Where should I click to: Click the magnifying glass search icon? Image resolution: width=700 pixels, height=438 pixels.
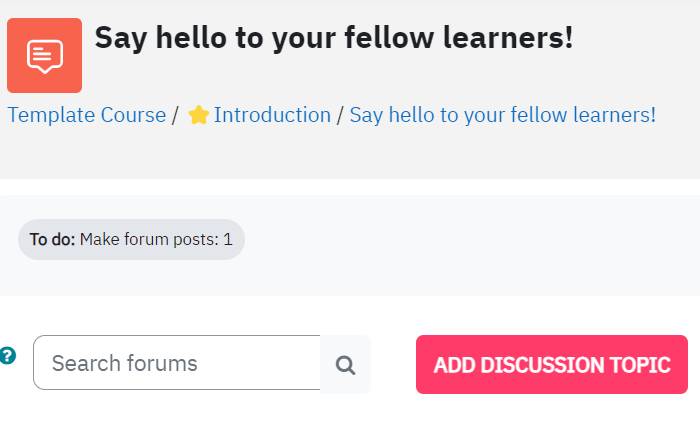click(345, 365)
